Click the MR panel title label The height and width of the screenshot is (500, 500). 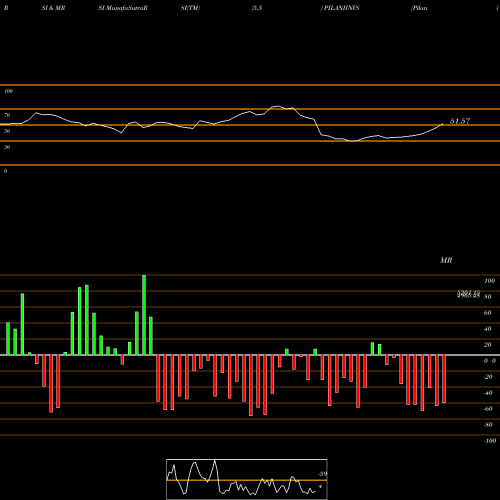coord(446,260)
